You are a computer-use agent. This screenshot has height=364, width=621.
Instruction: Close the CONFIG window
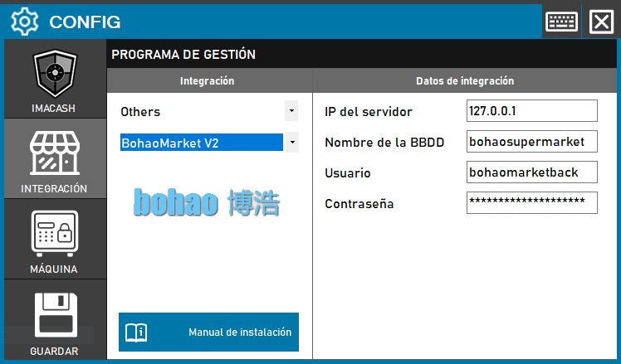tap(600, 22)
